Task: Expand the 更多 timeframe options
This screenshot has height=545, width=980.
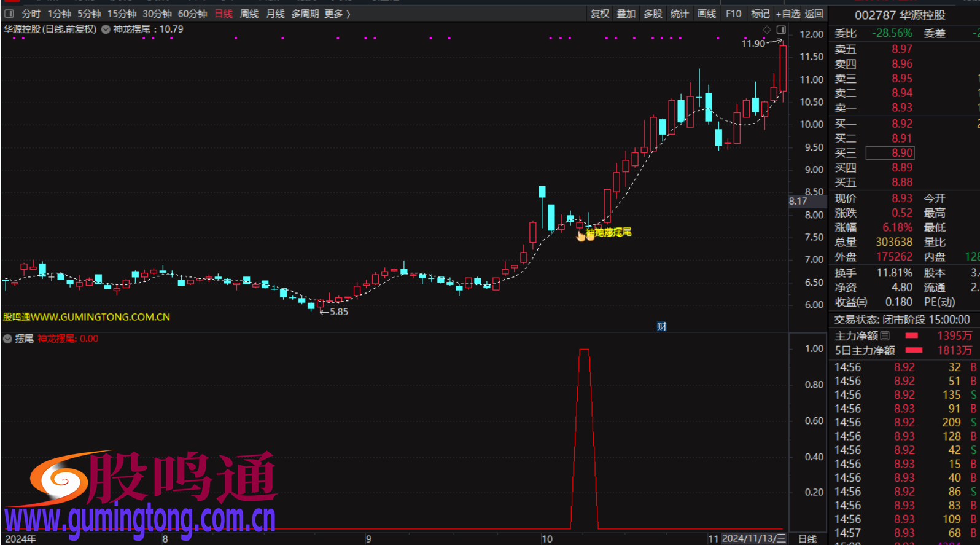Action: (337, 14)
